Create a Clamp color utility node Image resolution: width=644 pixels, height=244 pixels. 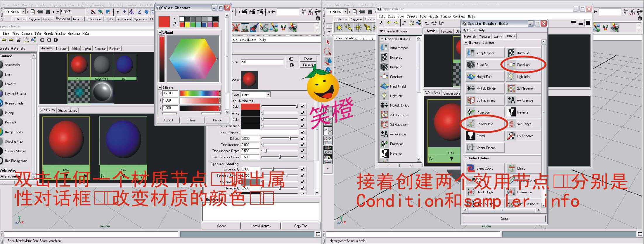tap(523, 168)
